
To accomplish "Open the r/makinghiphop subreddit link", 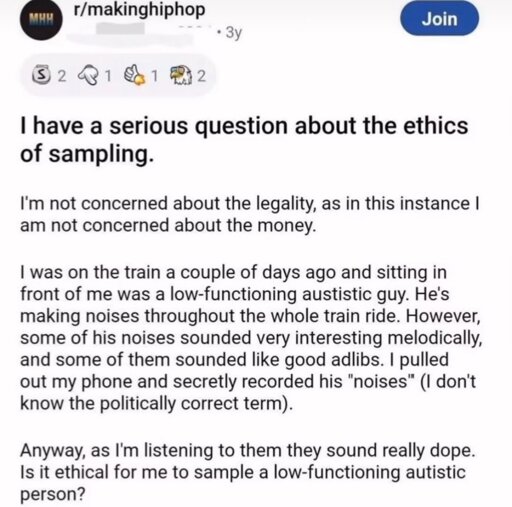I will 139,10.
